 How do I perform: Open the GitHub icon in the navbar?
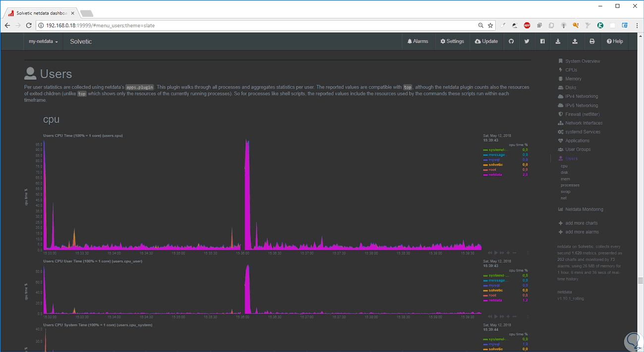click(x=511, y=42)
